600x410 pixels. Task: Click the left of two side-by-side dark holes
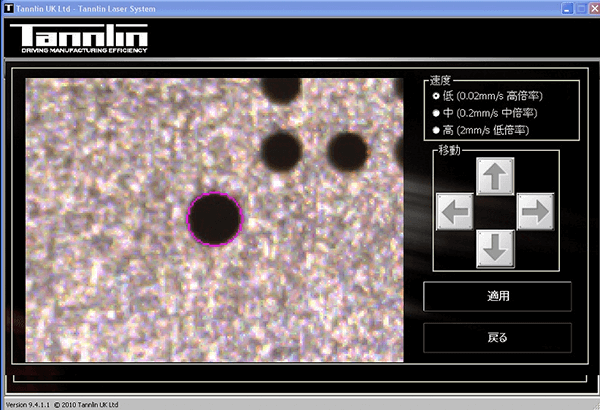pos(282,151)
